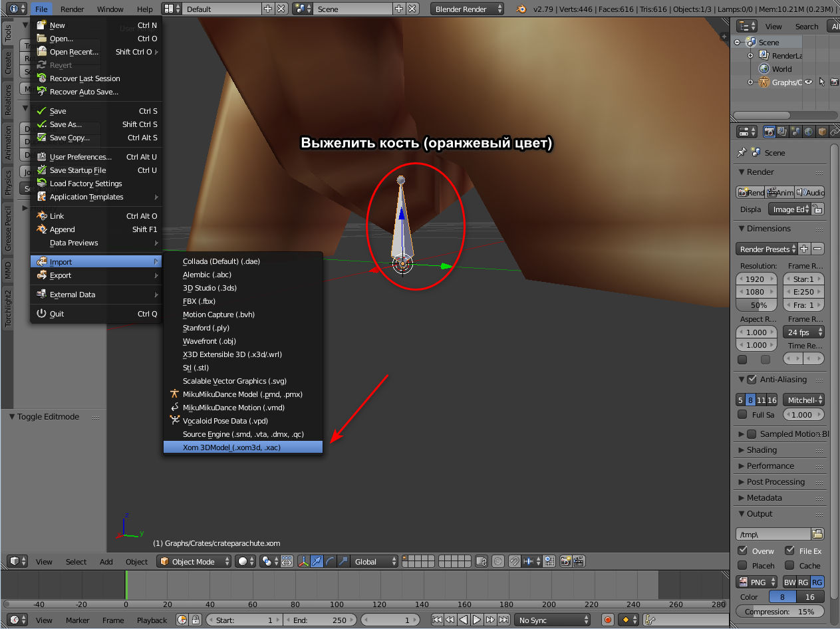The image size is (840, 629).
Task: Open the Global orientation dropdown
Action: [x=374, y=561]
